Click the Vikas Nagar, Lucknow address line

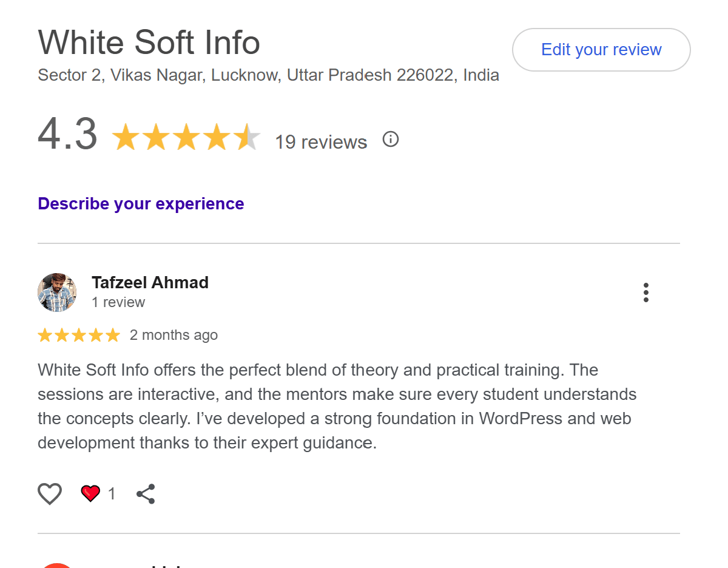(x=268, y=75)
